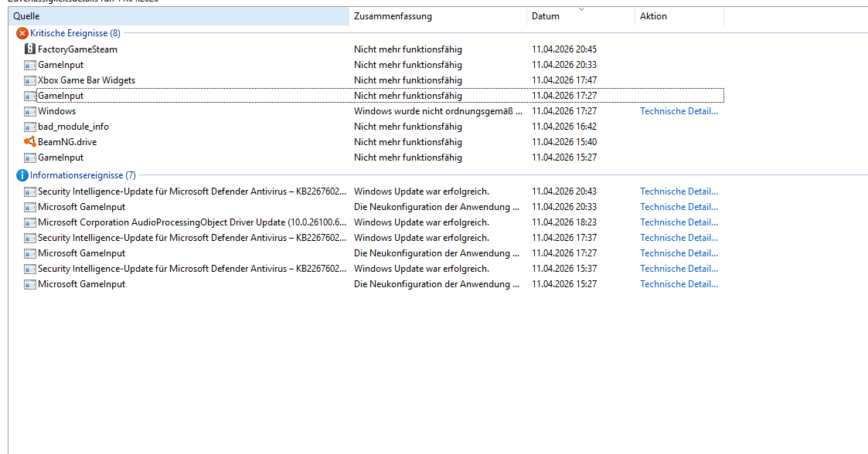Image resolution: width=868 pixels, height=454 pixels.
Task: Click the icon of Microsoft GameInput at 15:27
Action: pyautogui.click(x=30, y=284)
